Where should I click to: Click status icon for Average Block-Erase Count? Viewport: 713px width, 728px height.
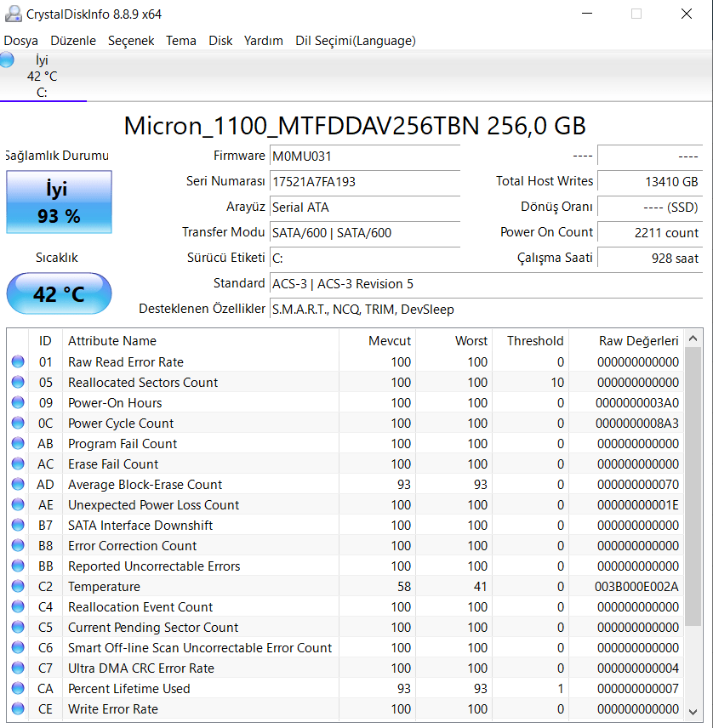click(x=18, y=484)
